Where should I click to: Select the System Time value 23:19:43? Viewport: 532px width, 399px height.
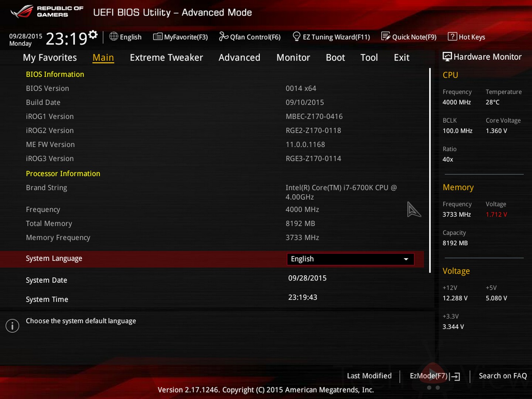pos(303,297)
